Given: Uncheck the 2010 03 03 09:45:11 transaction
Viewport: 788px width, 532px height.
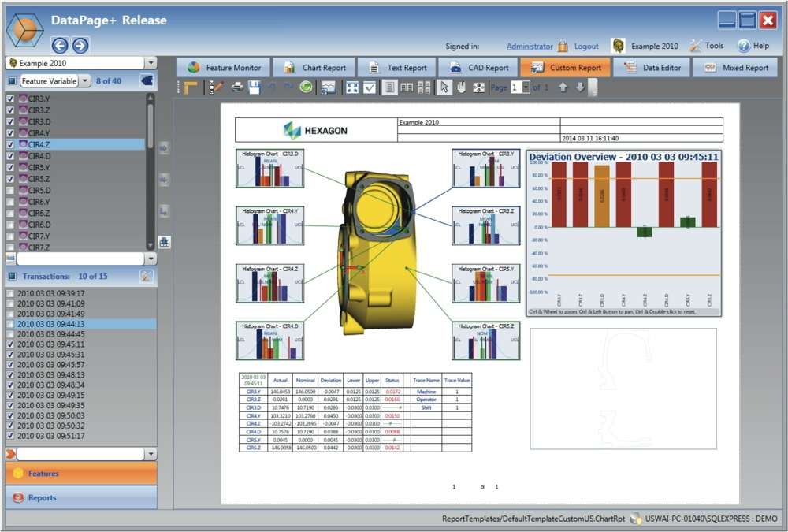Looking at the screenshot, I should (10, 344).
